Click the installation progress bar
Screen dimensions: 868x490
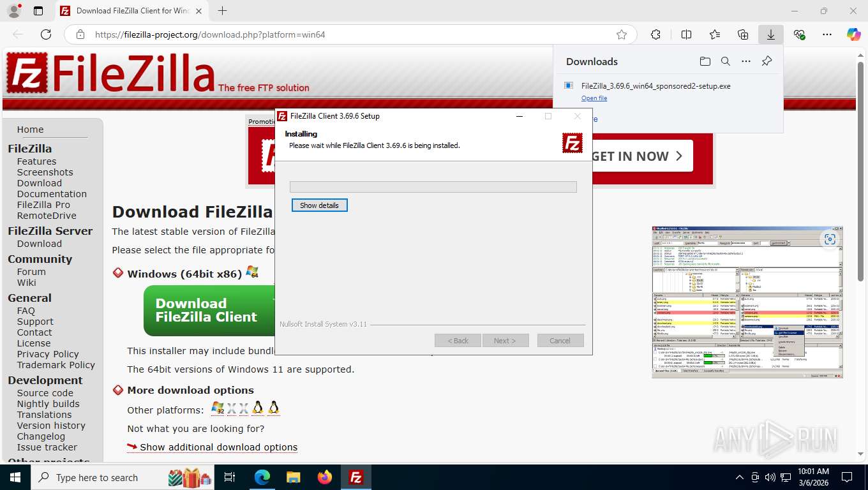click(433, 187)
